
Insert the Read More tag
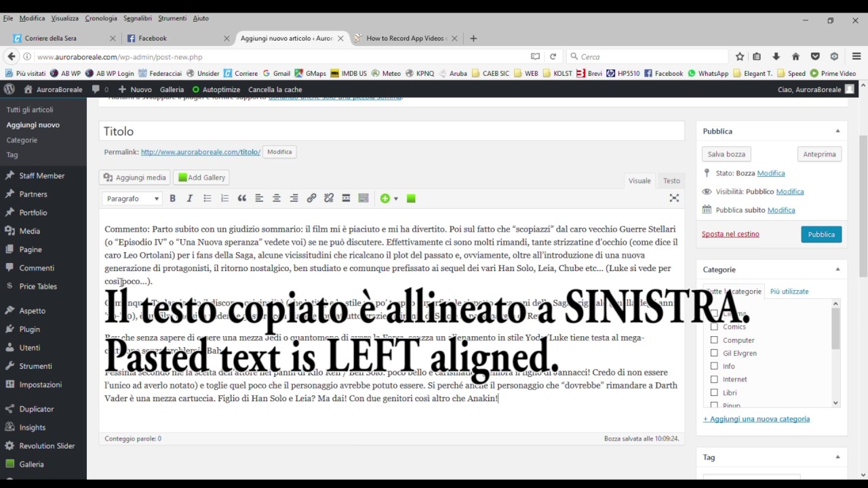pos(346,199)
